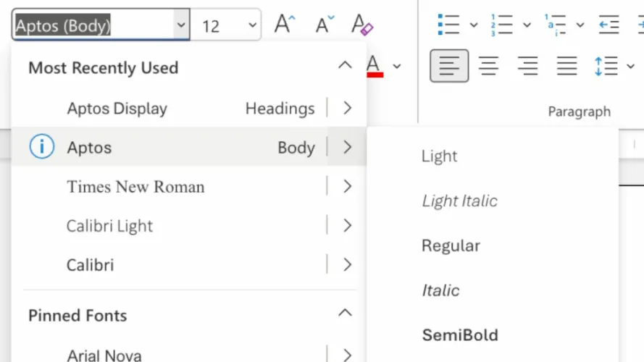
Task: Toggle justify paragraph alignment
Action: [566, 67]
